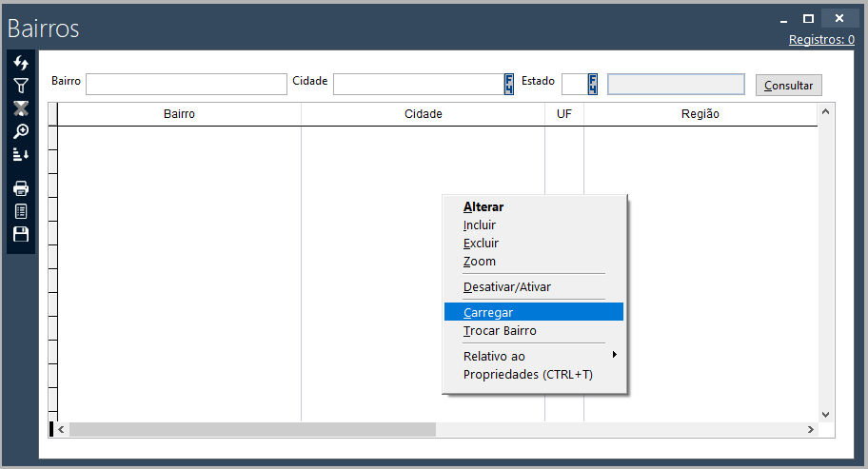Open the Cidade F4 lookup button
This screenshot has width=868, height=469.
[509, 85]
